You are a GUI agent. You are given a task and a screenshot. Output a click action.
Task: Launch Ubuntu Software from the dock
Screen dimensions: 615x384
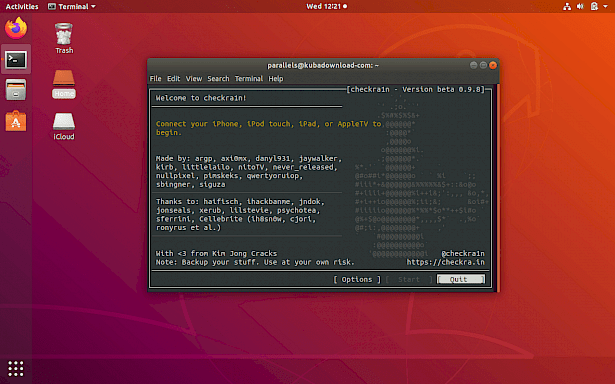click(x=16, y=121)
